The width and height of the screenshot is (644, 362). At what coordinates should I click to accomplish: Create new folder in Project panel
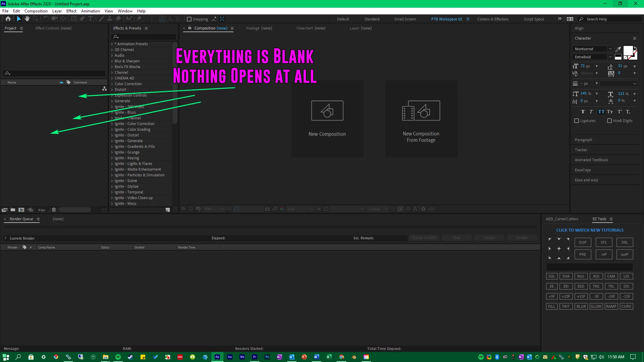[13, 210]
